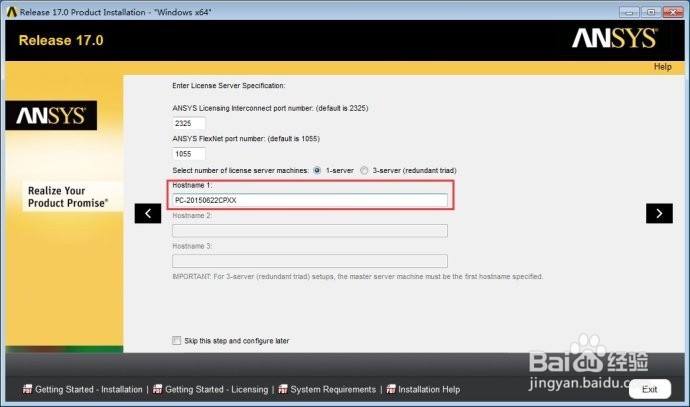
Task: Maximize the installer window
Action: point(651,12)
